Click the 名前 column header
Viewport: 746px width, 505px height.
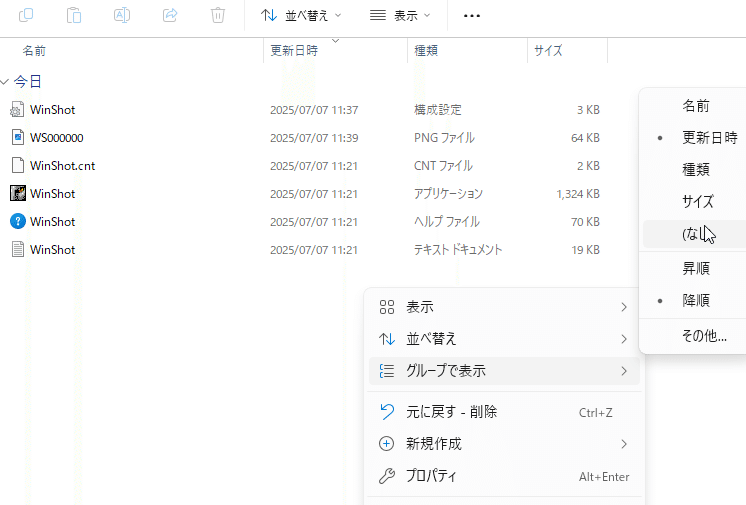[34, 50]
